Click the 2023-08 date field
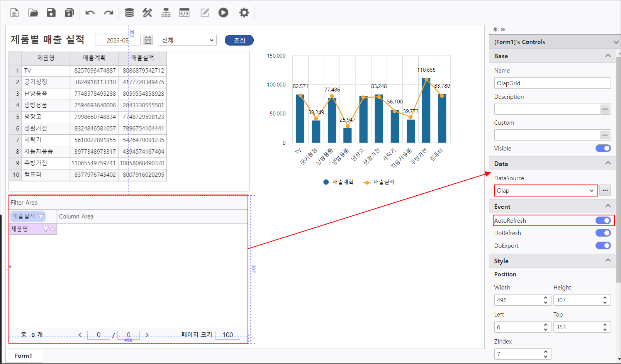This screenshot has width=621, height=364. (x=118, y=40)
